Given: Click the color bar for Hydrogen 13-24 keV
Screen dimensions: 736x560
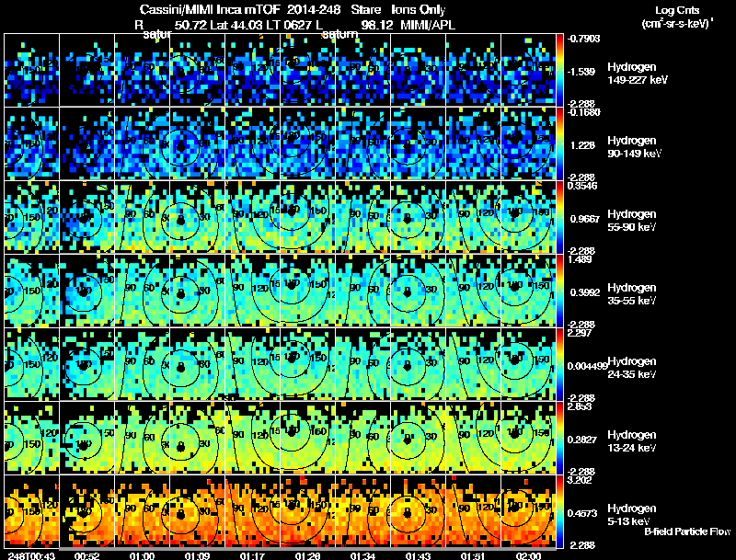Looking at the screenshot, I should (559, 438).
